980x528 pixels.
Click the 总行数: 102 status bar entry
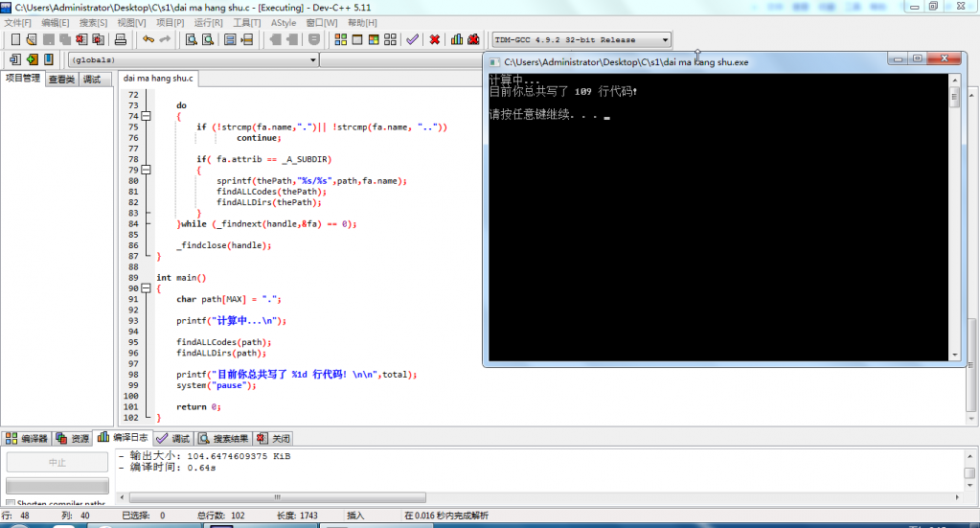[221, 516]
